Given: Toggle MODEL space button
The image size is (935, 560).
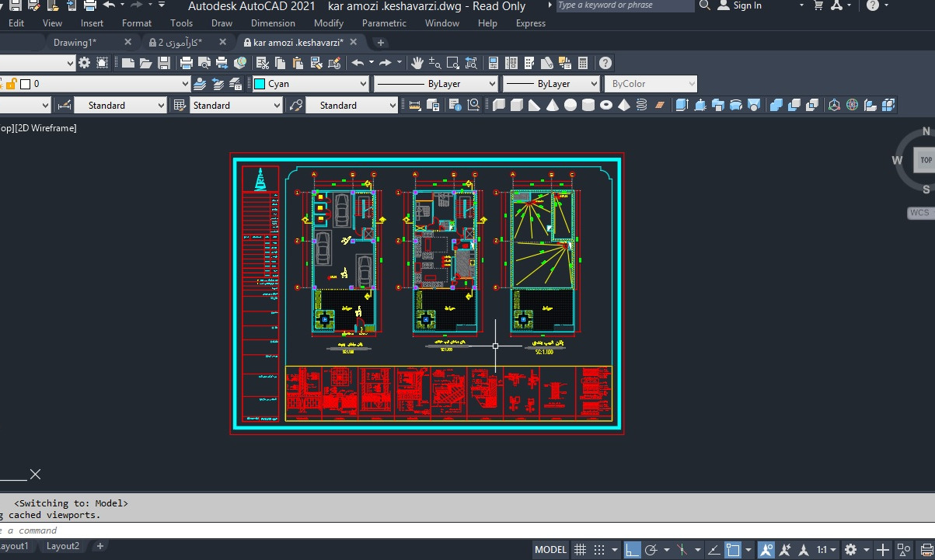Looking at the screenshot, I should point(550,550).
